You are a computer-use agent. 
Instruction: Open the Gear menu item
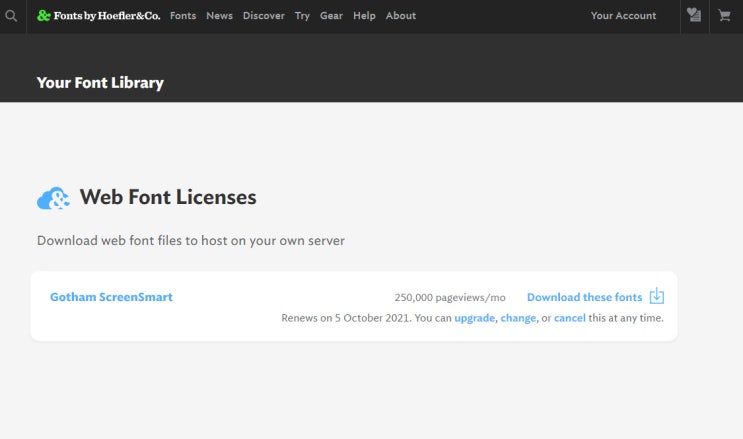click(x=331, y=16)
